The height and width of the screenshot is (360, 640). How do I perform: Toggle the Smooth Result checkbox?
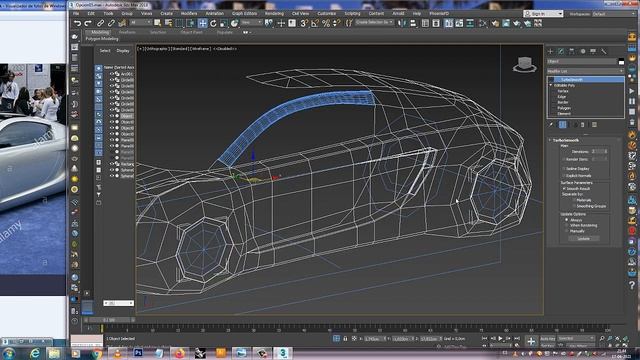pos(564,189)
